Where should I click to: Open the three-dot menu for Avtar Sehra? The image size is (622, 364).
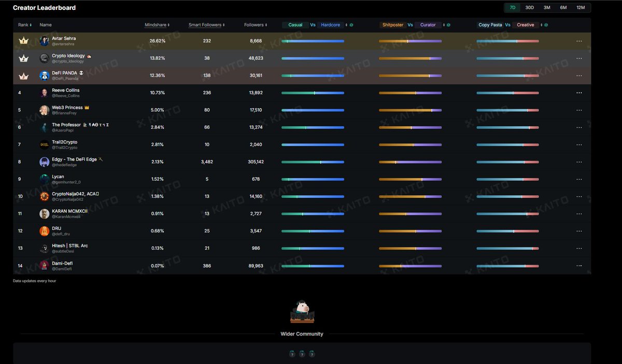[x=579, y=41]
